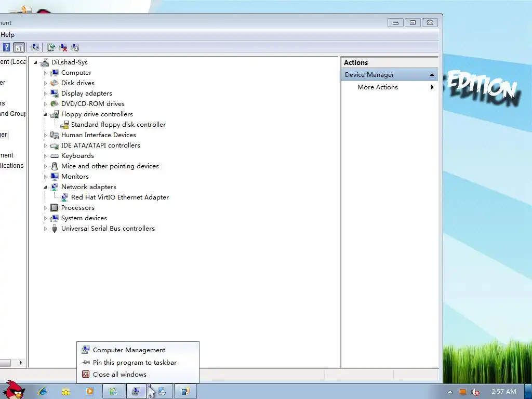This screenshot has height=399, width=532.
Task: Collapse the Network adapters category
Action: pyautogui.click(x=45, y=187)
